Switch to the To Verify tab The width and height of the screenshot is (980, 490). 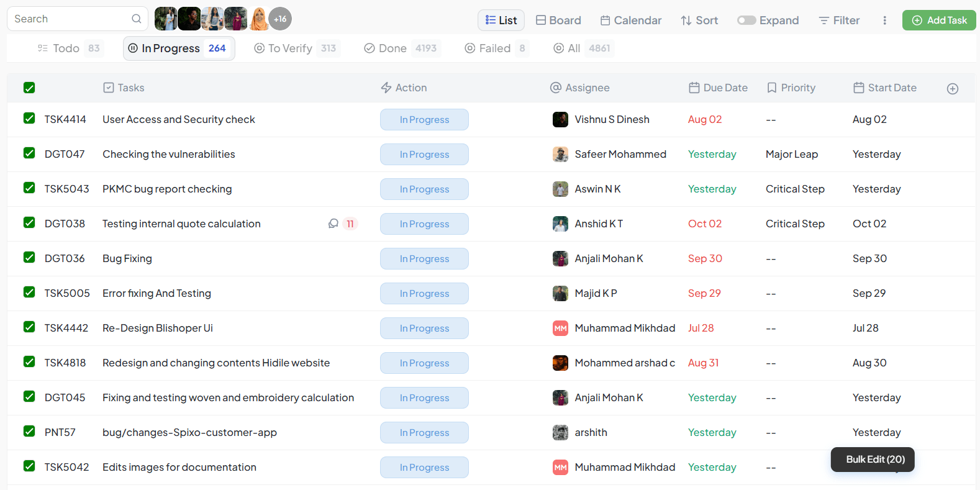point(290,48)
